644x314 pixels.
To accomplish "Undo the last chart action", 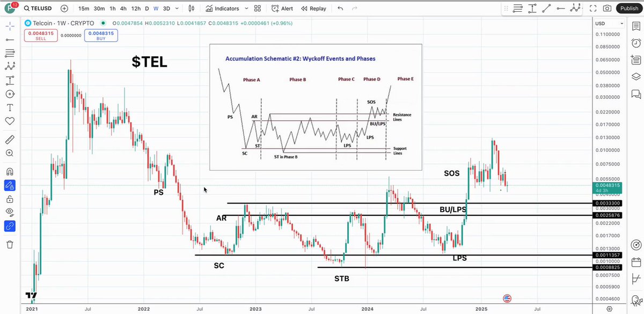I will [340, 9].
